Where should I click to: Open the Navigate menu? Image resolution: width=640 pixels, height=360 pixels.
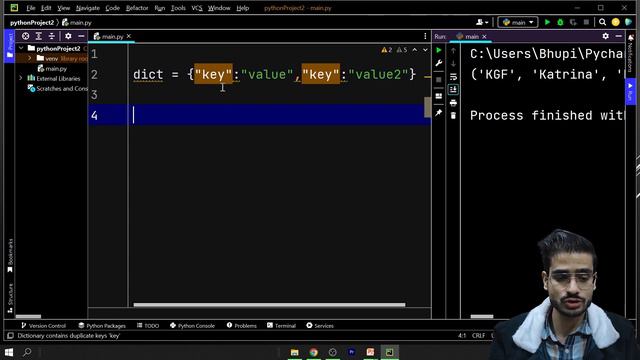pos(87,8)
